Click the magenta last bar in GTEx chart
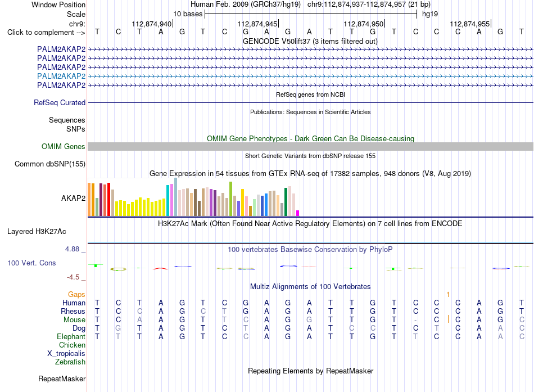The height and width of the screenshot is (392, 534). [x=298, y=213]
